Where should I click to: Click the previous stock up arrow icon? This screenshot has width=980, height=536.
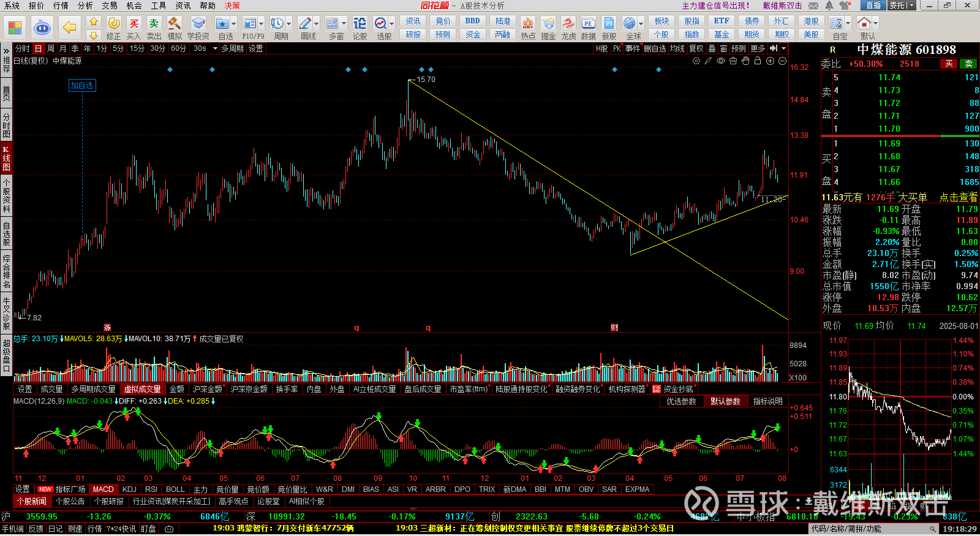pyautogui.click(x=93, y=21)
